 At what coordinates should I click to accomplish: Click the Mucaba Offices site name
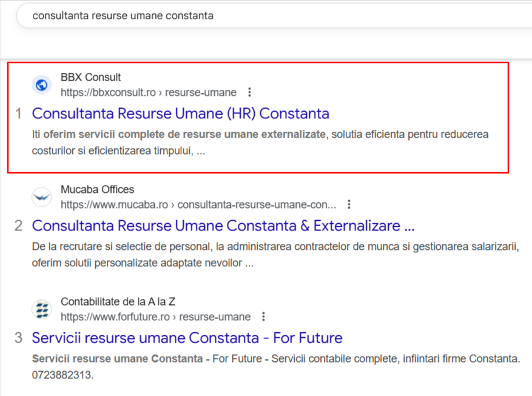pos(98,190)
